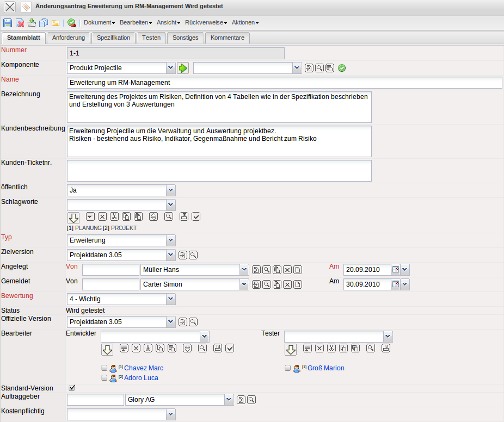Click the delete document icon with red X
Viewport: 504px width, 422px height.
[x=20, y=23]
